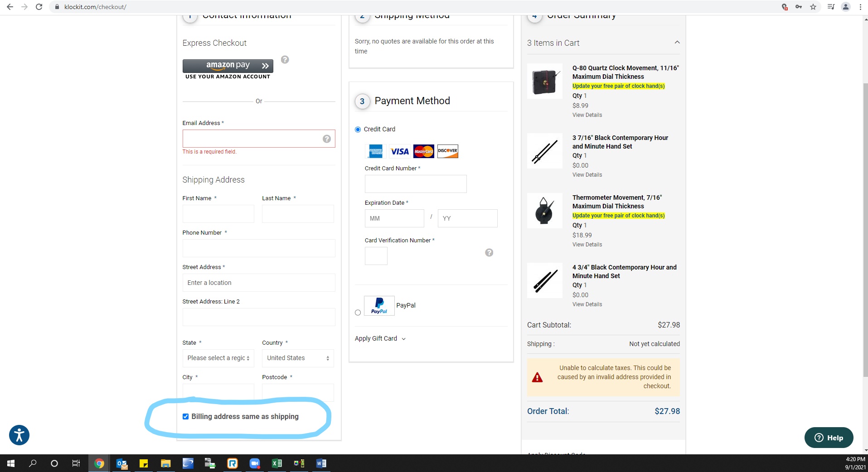
Task: Open Word from the taskbar
Action: (x=321, y=463)
